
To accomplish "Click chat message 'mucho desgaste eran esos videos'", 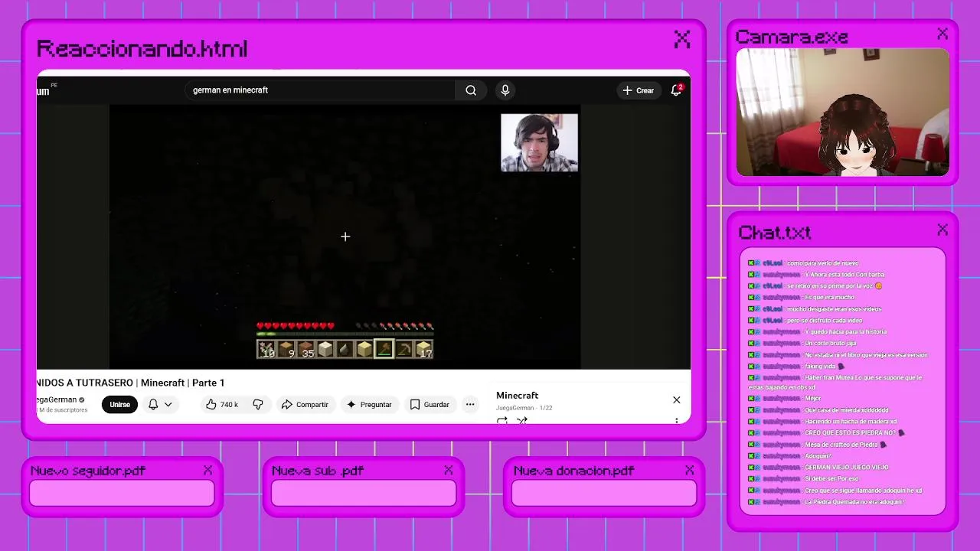I will pos(834,309).
